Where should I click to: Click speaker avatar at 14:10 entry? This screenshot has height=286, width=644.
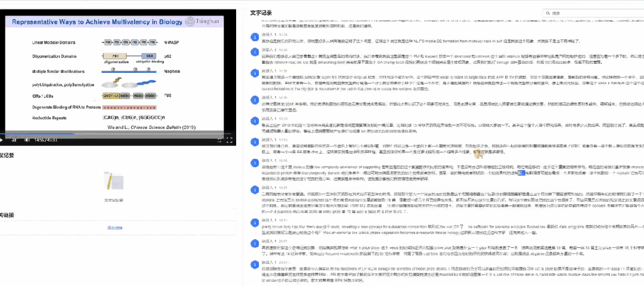click(254, 74)
